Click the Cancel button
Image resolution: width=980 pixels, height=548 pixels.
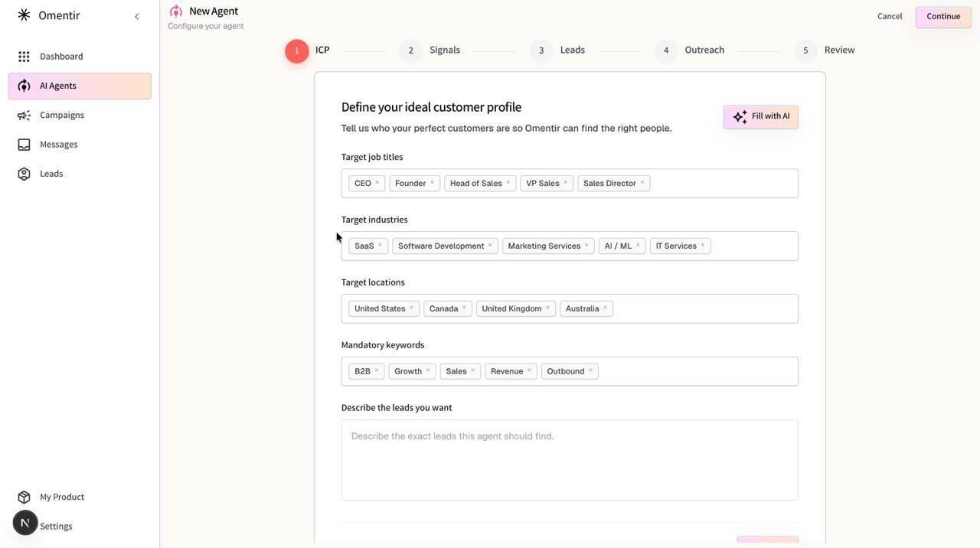pyautogui.click(x=890, y=16)
